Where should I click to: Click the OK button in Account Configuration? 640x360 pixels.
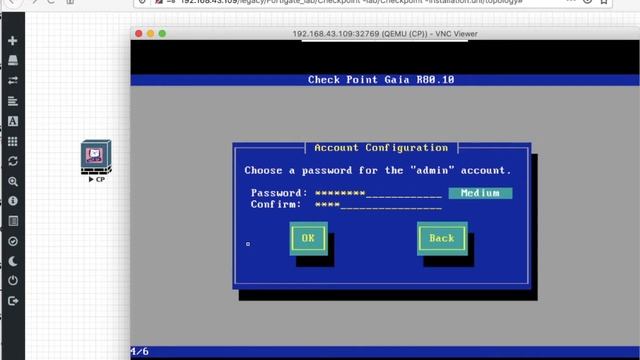[x=309, y=238]
